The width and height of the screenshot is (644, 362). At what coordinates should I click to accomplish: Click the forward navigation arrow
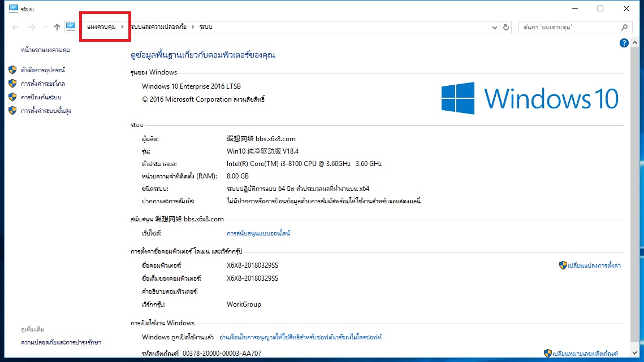(x=32, y=27)
